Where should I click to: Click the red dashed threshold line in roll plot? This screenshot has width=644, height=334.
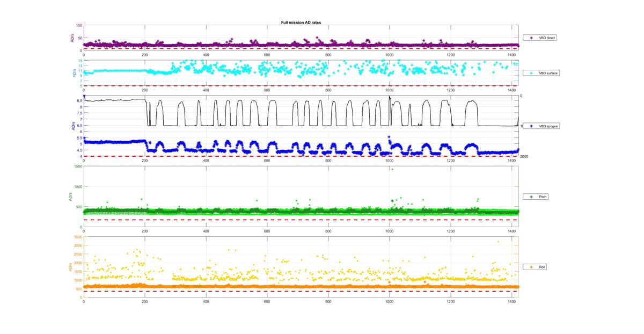[301, 292]
